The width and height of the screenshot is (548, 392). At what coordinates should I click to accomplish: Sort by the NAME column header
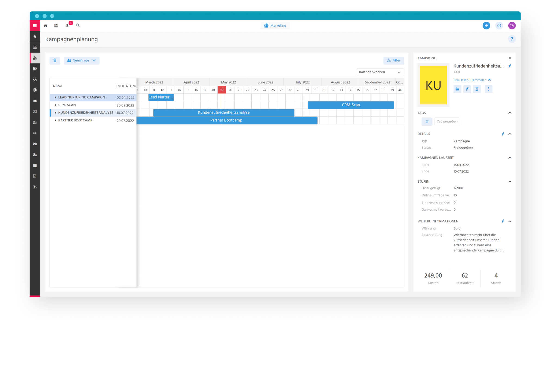click(58, 86)
